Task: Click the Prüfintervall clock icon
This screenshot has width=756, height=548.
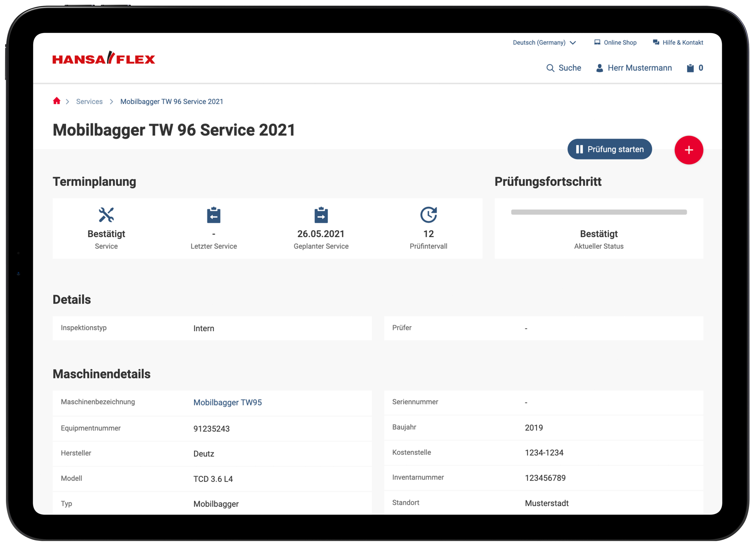Action: pyautogui.click(x=429, y=215)
